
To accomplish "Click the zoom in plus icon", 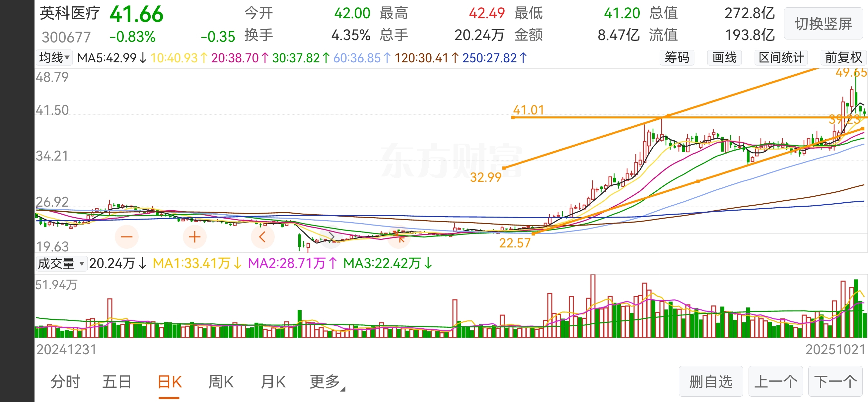I will [195, 237].
